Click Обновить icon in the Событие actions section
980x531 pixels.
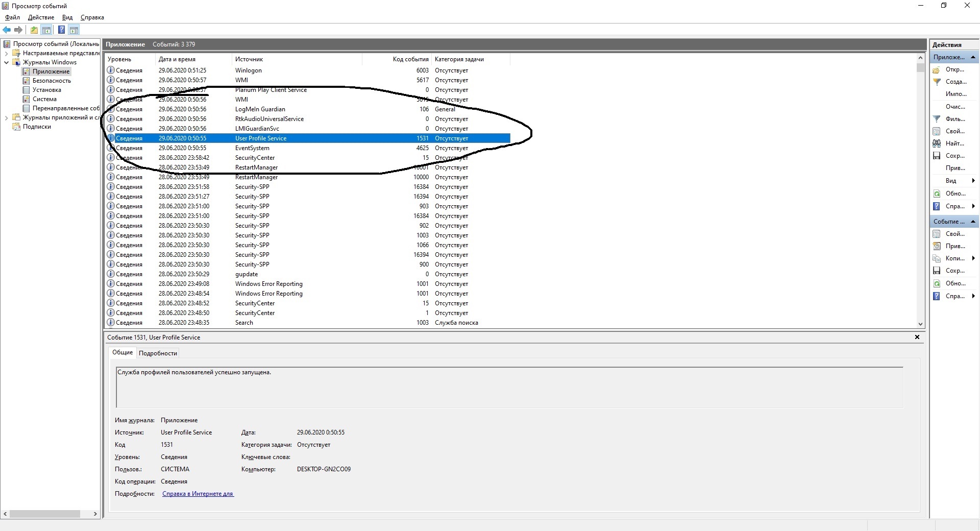937,283
